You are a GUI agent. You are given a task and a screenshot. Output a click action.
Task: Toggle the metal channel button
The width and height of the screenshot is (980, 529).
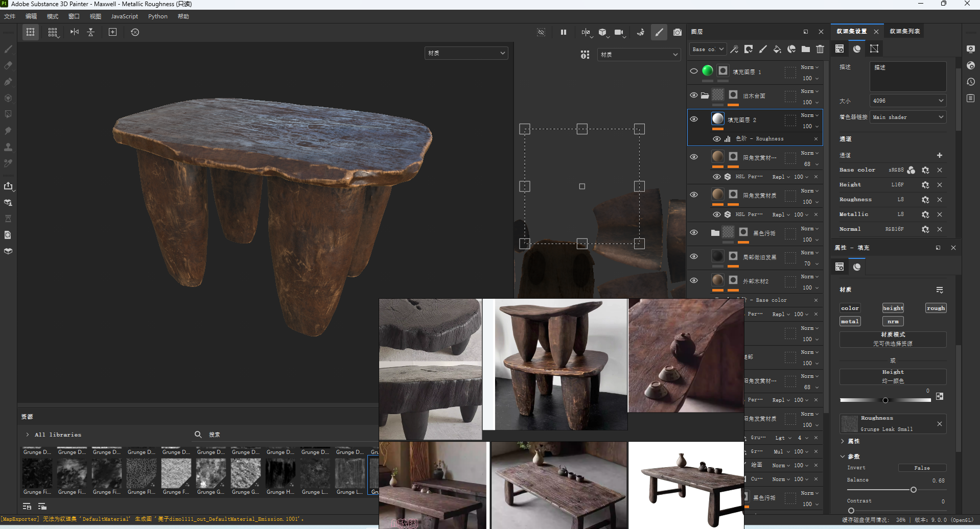[850, 321]
